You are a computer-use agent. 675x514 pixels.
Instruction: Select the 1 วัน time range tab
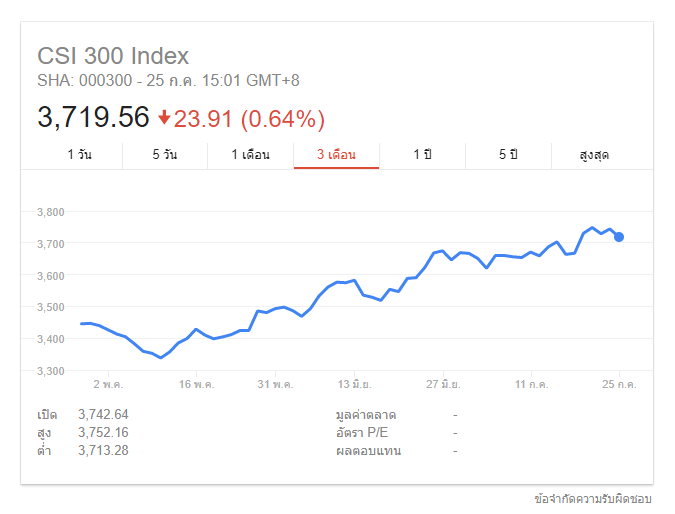81,155
